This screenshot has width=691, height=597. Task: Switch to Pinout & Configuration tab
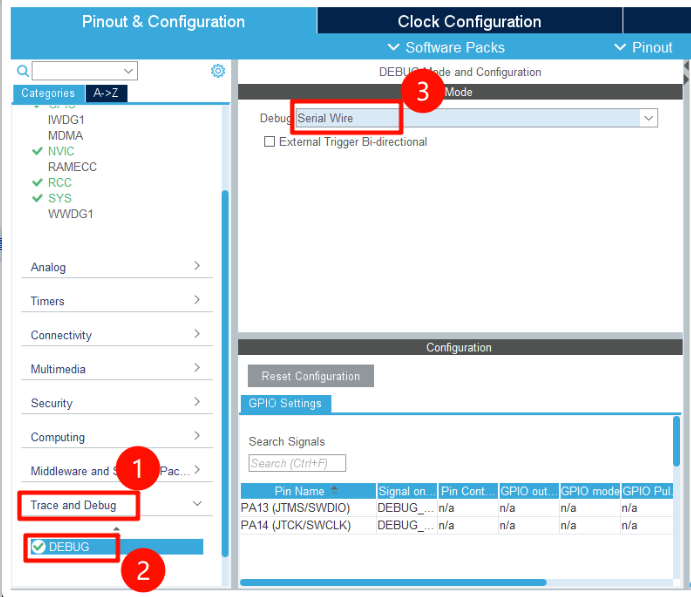pos(163,21)
